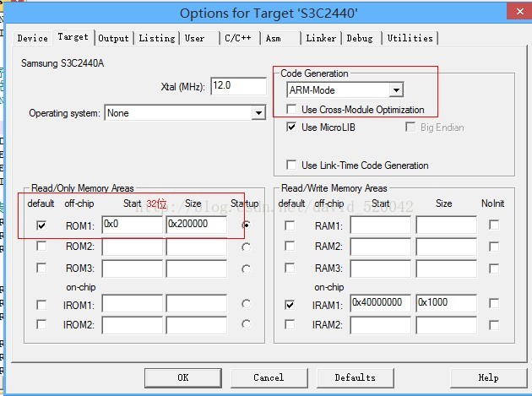This screenshot has height=396, width=532.
Task: Check the RAM1 NoInit checkbox
Action: [494, 225]
